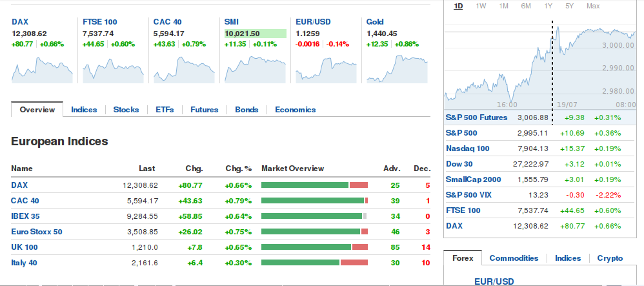
Task: Click the Market Overview column header
Action: click(292, 169)
